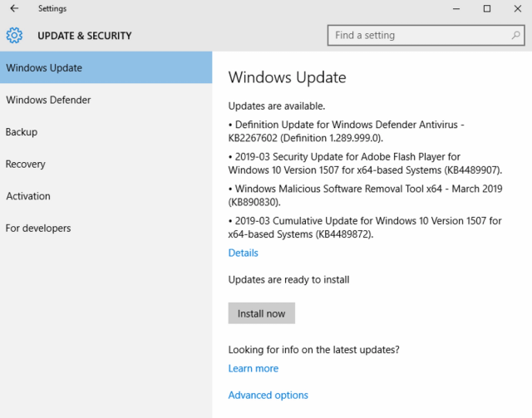
Task: Click the 2019-03 Cumulative Update KB4489872 entry
Action: [x=365, y=228]
